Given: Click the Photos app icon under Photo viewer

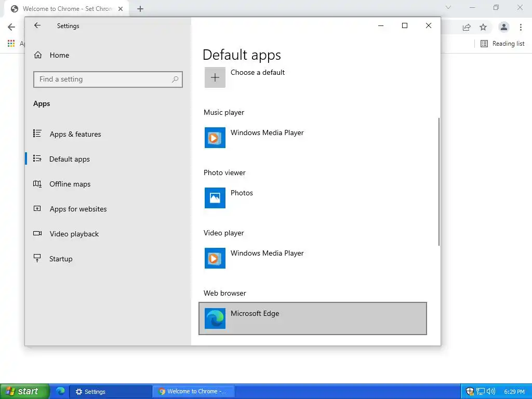Looking at the screenshot, I should pos(215,198).
